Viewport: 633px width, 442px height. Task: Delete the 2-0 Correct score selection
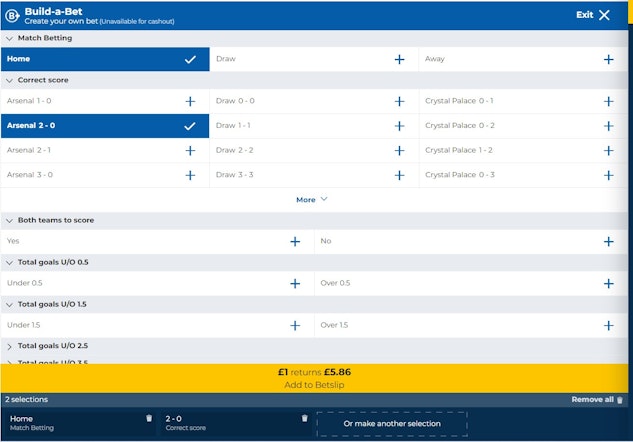(304, 418)
